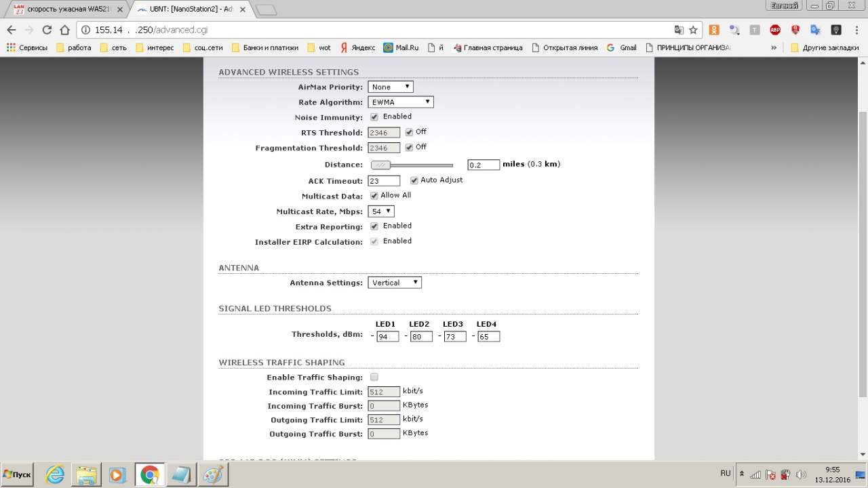
Task: Click the LED1 threshold field
Action: pos(388,336)
